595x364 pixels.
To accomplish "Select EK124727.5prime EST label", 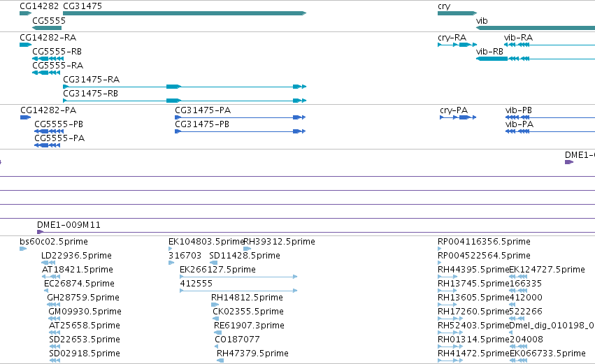I will pyautogui.click(x=547, y=270).
